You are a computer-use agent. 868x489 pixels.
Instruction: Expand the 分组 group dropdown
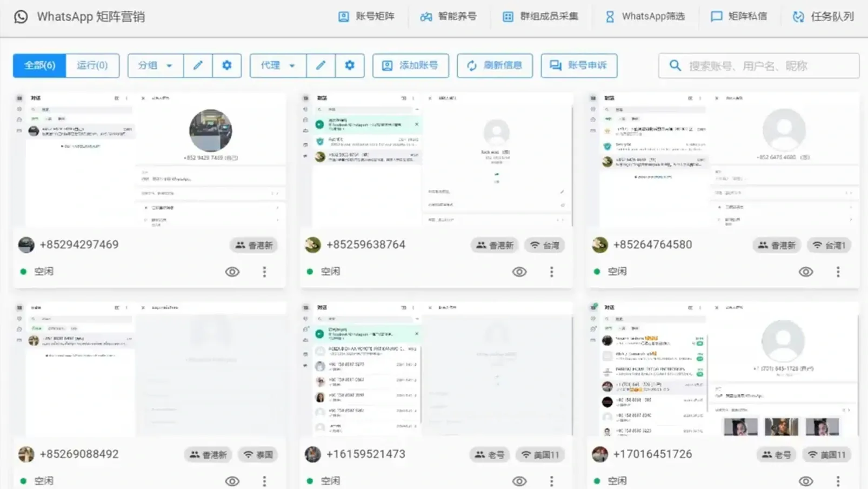pyautogui.click(x=155, y=65)
